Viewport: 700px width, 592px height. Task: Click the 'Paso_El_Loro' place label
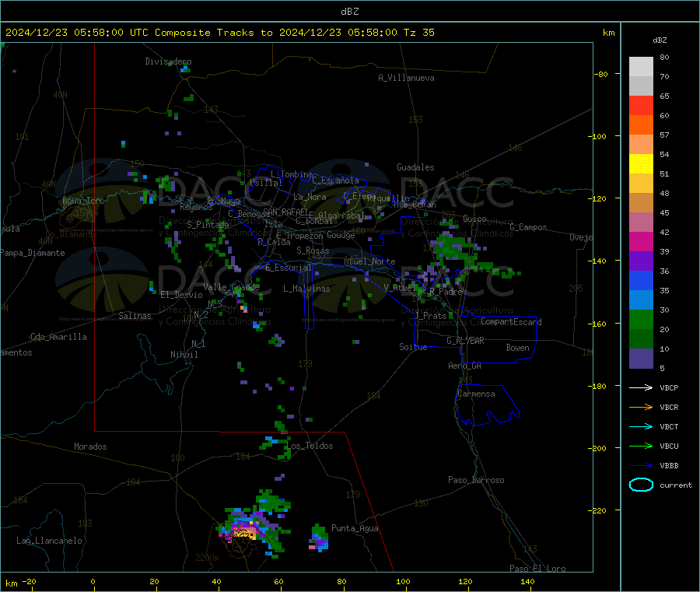(538, 569)
